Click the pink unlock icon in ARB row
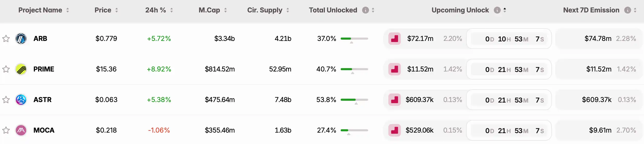The image size is (644, 144). pyautogui.click(x=394, y=39)
